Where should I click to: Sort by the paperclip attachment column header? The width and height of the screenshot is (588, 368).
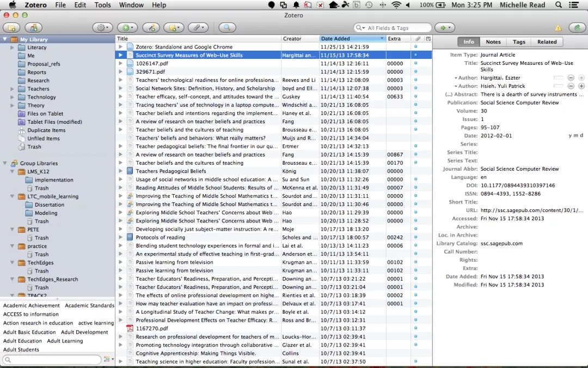click(418, 39)
